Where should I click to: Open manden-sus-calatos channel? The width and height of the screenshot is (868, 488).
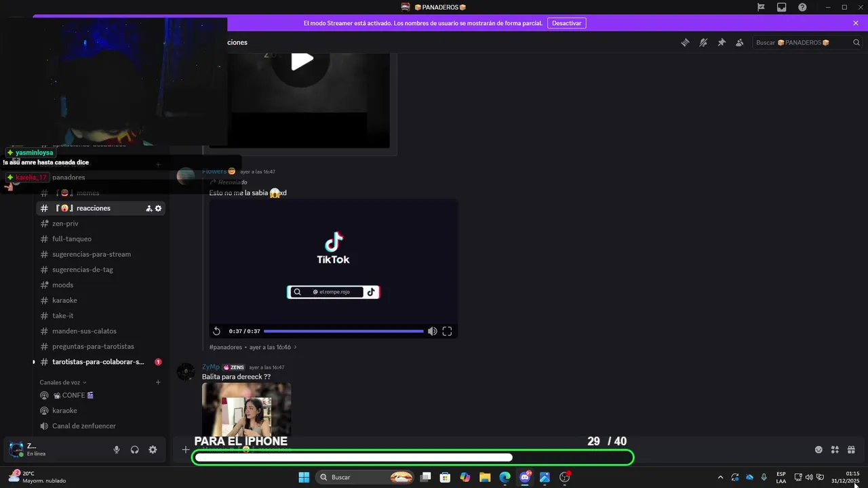pos(100,331)
